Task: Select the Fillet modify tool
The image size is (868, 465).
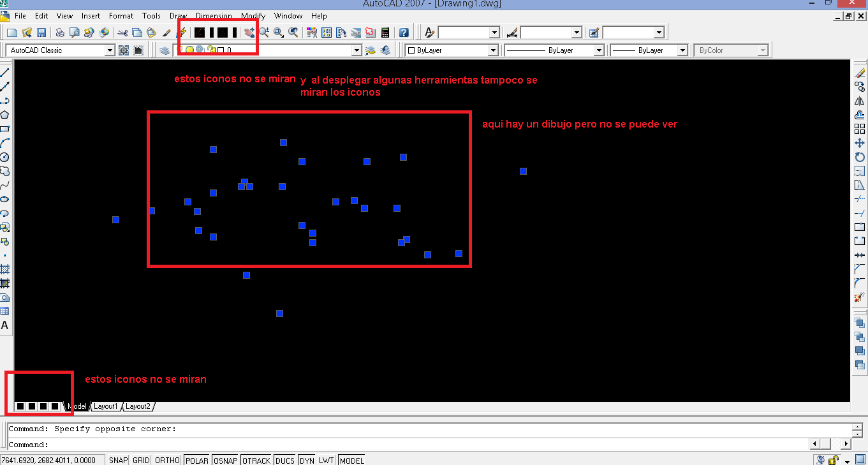Action: click(859, 283)
